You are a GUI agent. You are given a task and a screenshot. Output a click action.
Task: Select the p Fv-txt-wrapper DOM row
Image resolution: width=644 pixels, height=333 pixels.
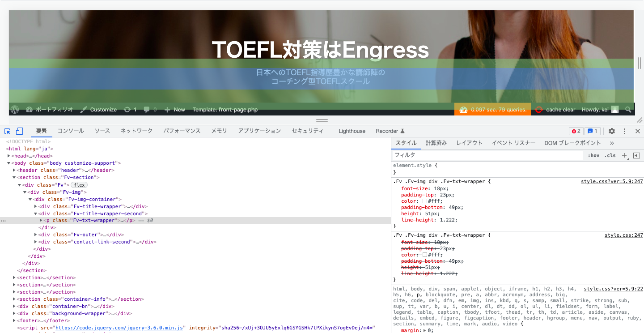tap(195, 221)
